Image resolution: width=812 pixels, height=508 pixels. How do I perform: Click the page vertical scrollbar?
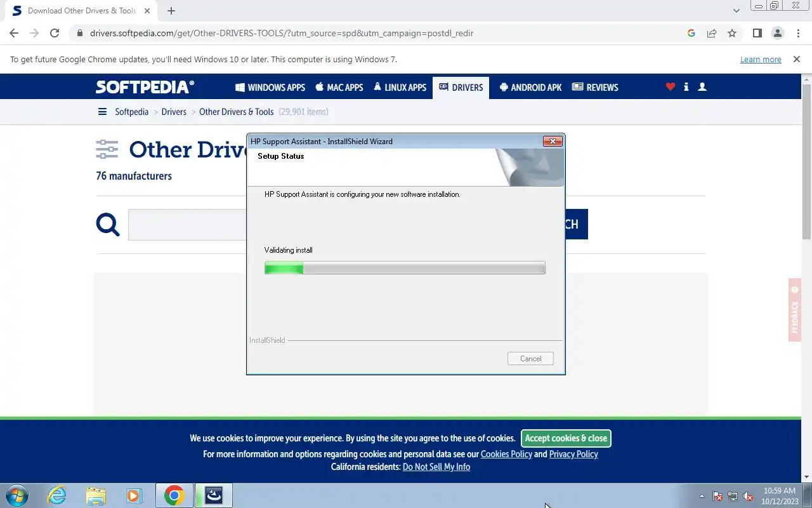click(806, 162)
